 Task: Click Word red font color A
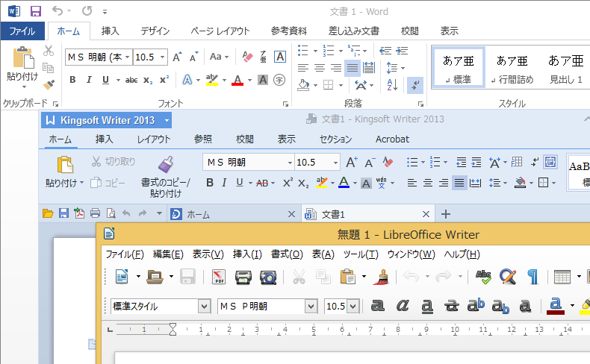(x=237, y=80)
